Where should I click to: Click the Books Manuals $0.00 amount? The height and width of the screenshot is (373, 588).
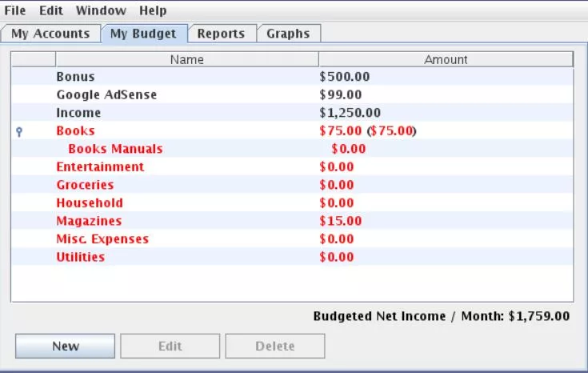(x=348, y=149)
